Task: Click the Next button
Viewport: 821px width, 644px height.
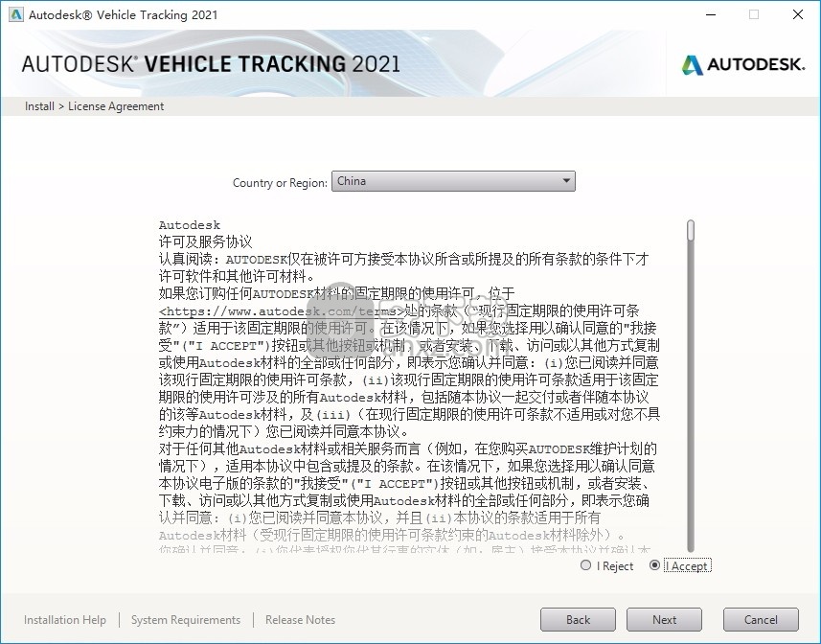Action: (664, 619)
